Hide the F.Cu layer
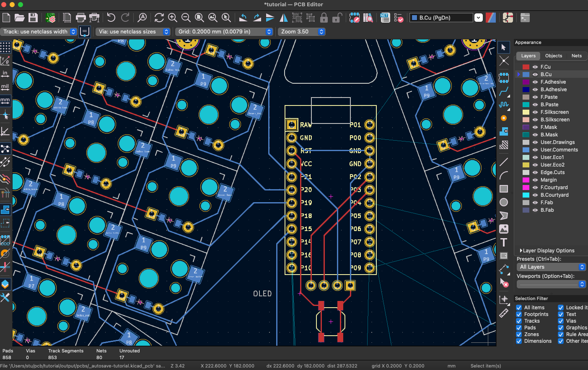 click(535, 67)
